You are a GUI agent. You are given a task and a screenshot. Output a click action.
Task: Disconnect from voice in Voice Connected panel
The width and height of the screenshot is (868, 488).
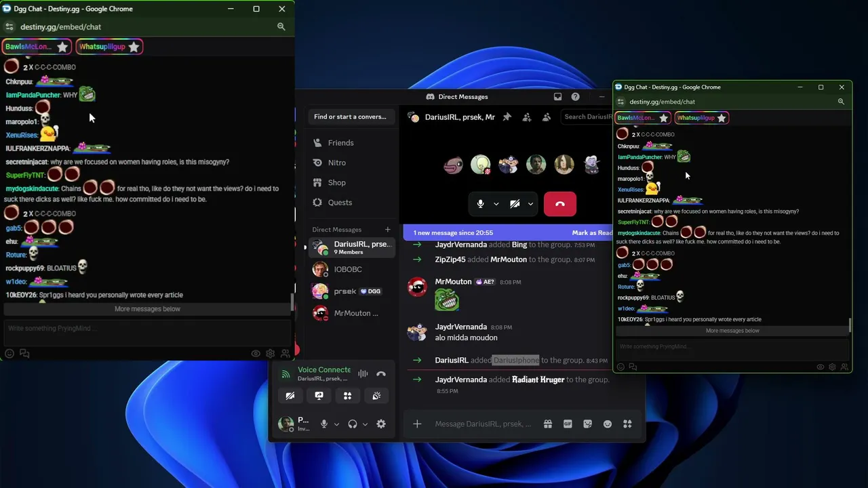pyautogui.click(x=381, y=373)
